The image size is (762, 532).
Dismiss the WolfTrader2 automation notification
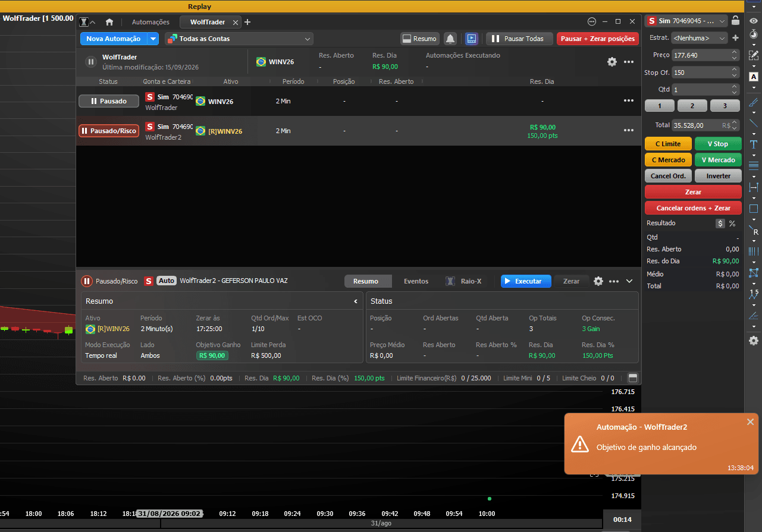pos(750,421)
